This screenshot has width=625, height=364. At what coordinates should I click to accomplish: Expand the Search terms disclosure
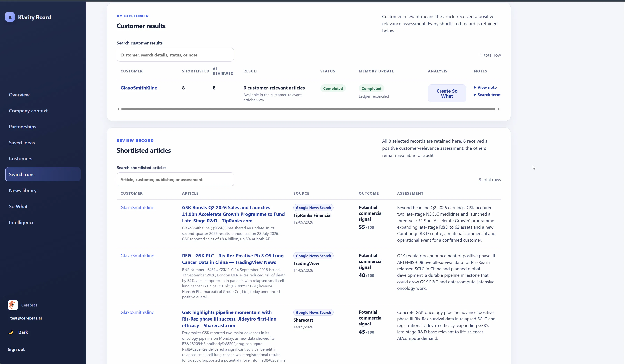pos(487,95)
